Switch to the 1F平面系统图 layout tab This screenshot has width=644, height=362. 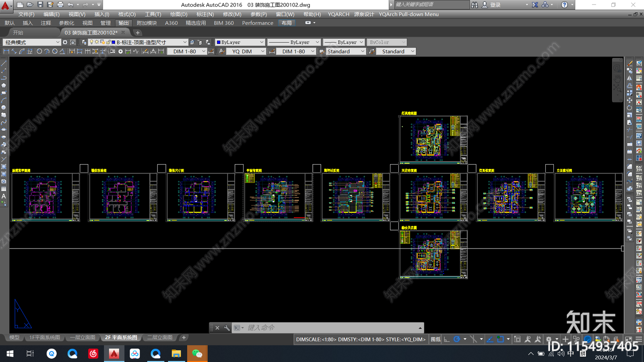[45, 337]
